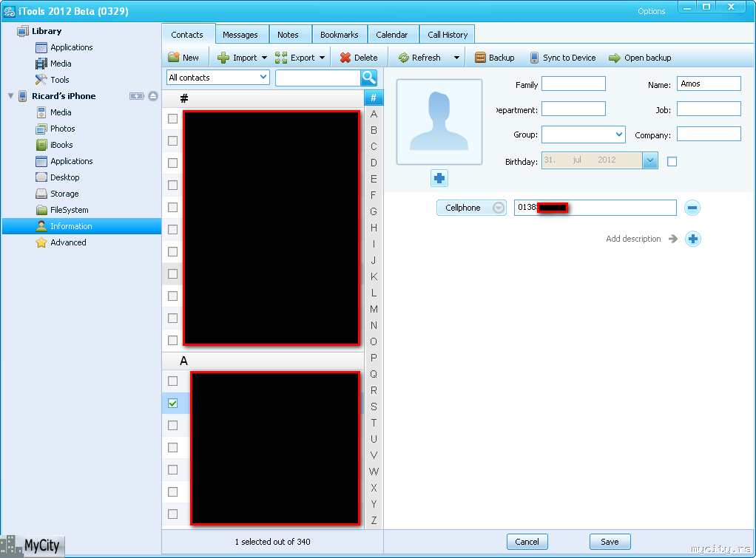Click the Import plus icon
The width and height of the screenshot is (756, 558).
(x=223, y=58)
